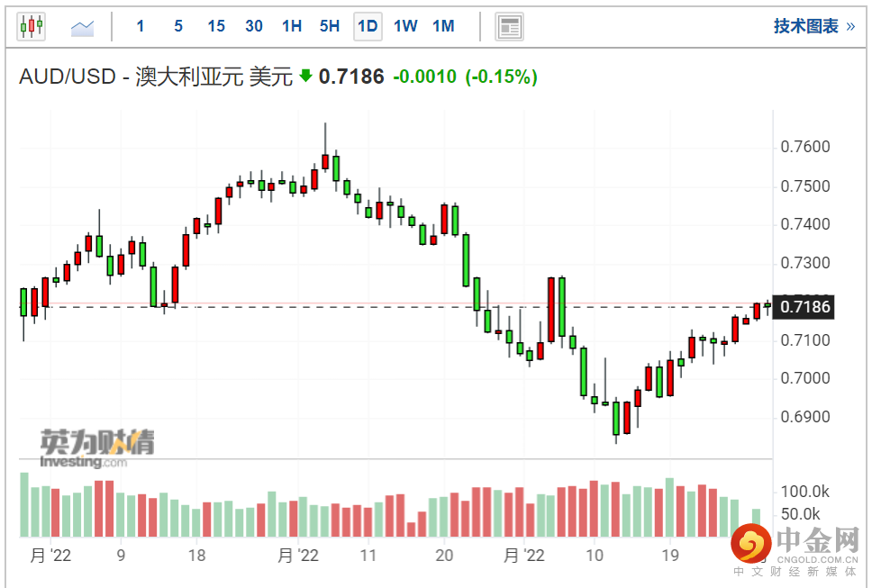The width and height of the screenshot is (872, 588).
Task: Switch chart to 1H timeframe
Action: click(292, 26)
